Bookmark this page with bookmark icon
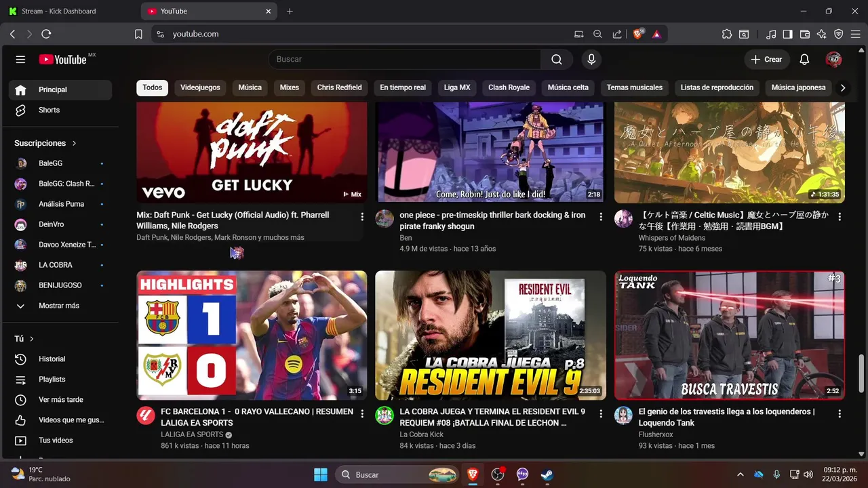This screenshot has height=488, width=868. (138, 34)
